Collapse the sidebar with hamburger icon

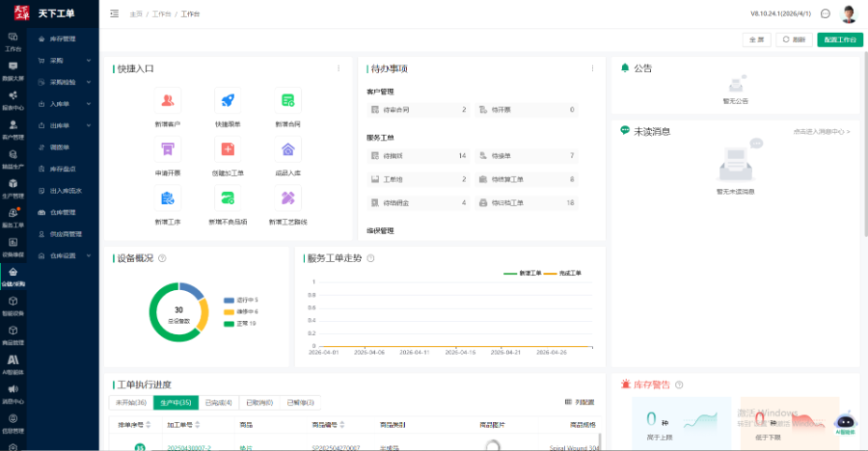click(114, 13)
